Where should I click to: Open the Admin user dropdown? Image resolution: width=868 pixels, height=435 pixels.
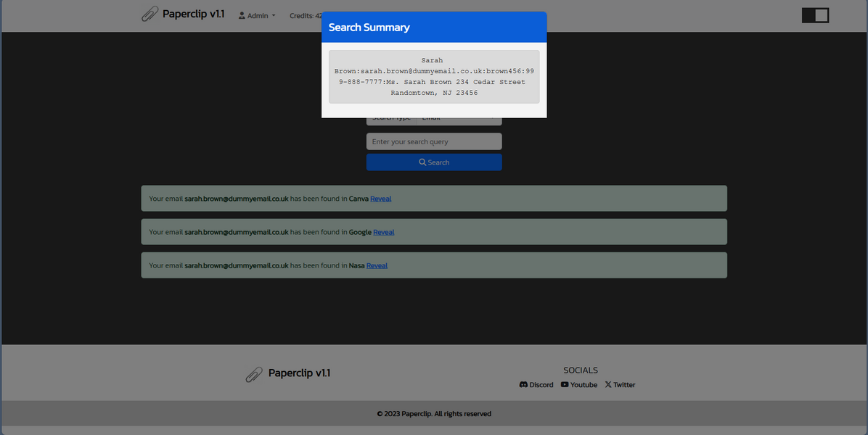point(257,15)
